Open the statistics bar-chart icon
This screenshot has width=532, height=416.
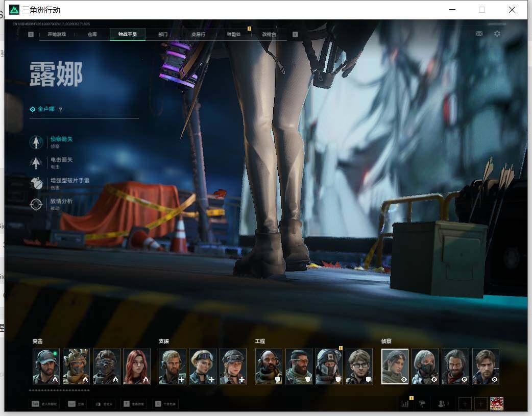405,404
